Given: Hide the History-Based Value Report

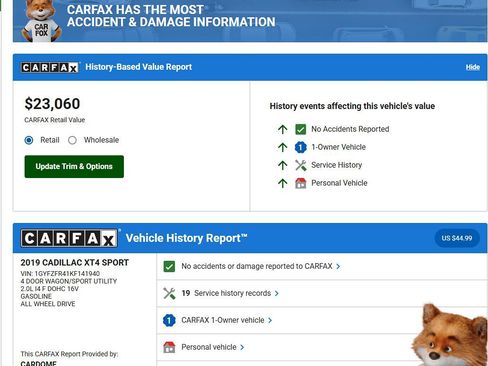Looking at the screenshot, I should click(x=473, y=67).
